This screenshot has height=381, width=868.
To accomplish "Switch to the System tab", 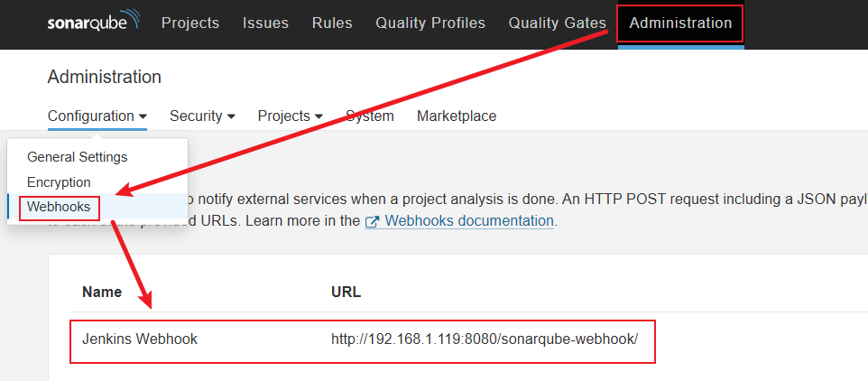I will (x=370, y=116).
